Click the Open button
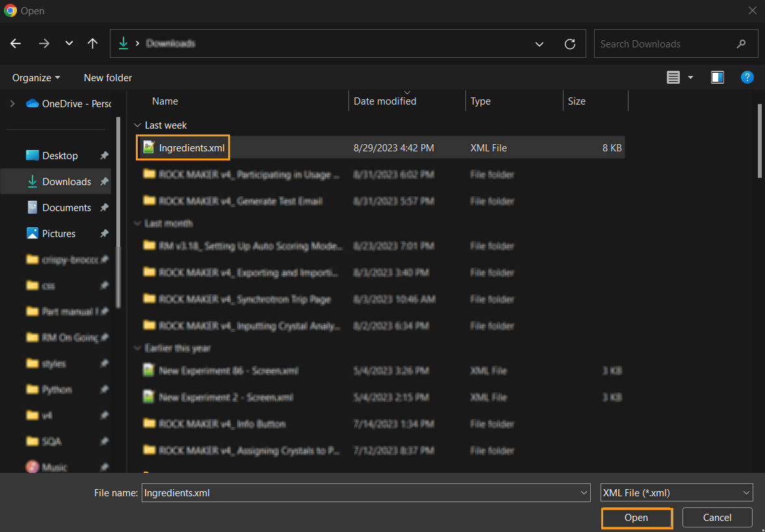Screen dimensions: 765x532 [x=636, y=518]
